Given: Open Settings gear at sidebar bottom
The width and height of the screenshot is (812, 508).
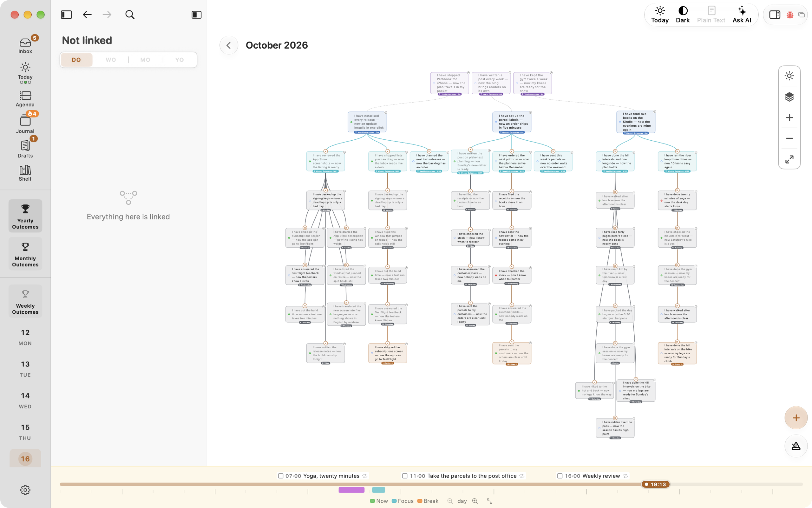Looking at the screenshot, I should pyautogui.click(x=25, y=490).
